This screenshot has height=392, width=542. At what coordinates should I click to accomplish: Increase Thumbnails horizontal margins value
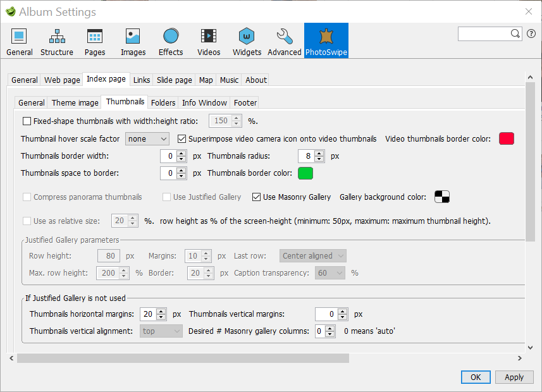pyautogui.click(x=161, y=311)
